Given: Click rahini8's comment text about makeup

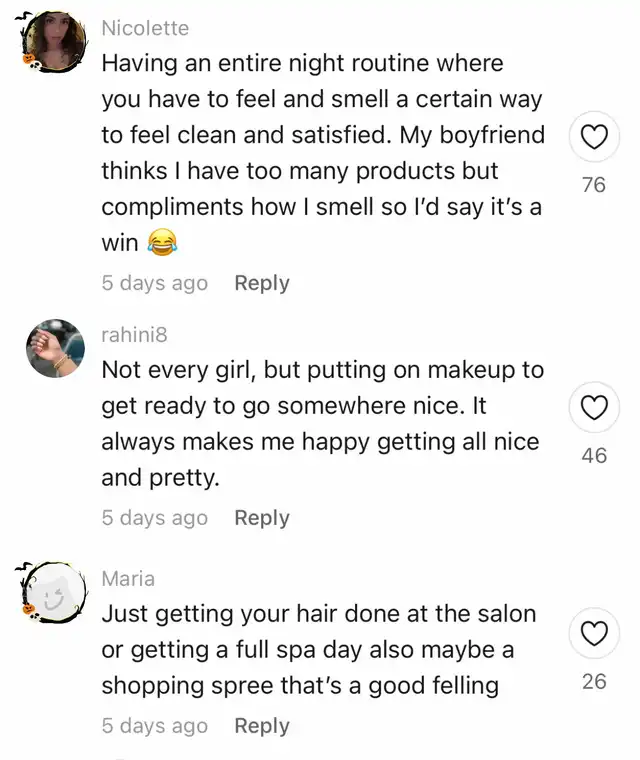Looking at the screenshot, I should (x=320, y=424).
